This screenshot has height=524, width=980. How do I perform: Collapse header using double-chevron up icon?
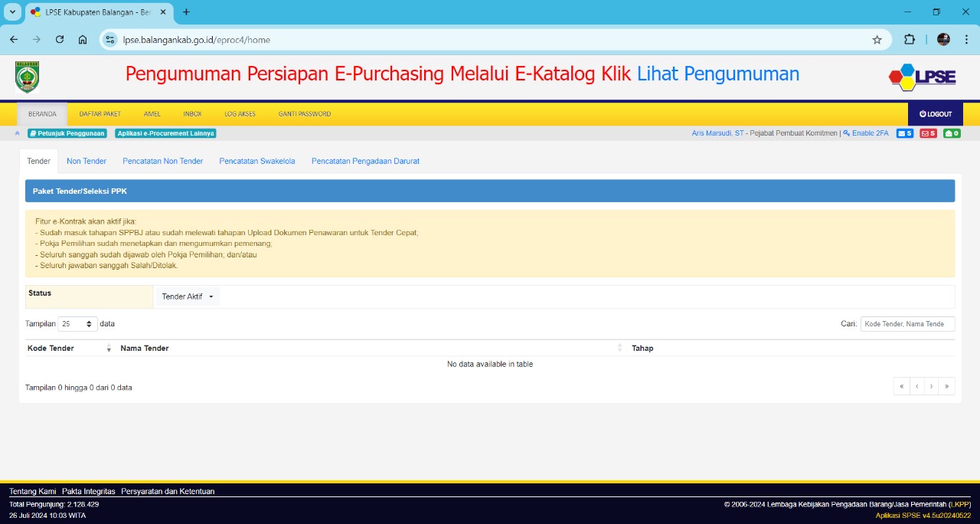[x=17, y=133]
